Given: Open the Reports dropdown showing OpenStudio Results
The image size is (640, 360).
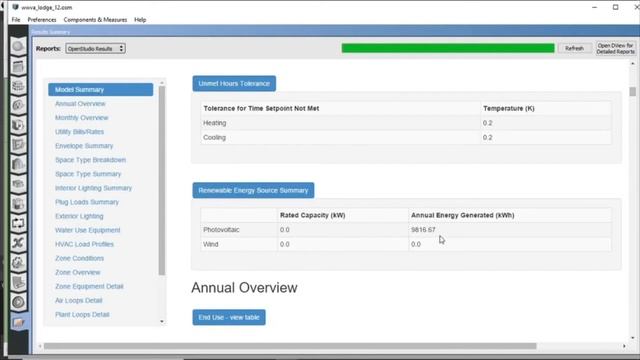Looking at the screenshot, I should pos(95,49).
